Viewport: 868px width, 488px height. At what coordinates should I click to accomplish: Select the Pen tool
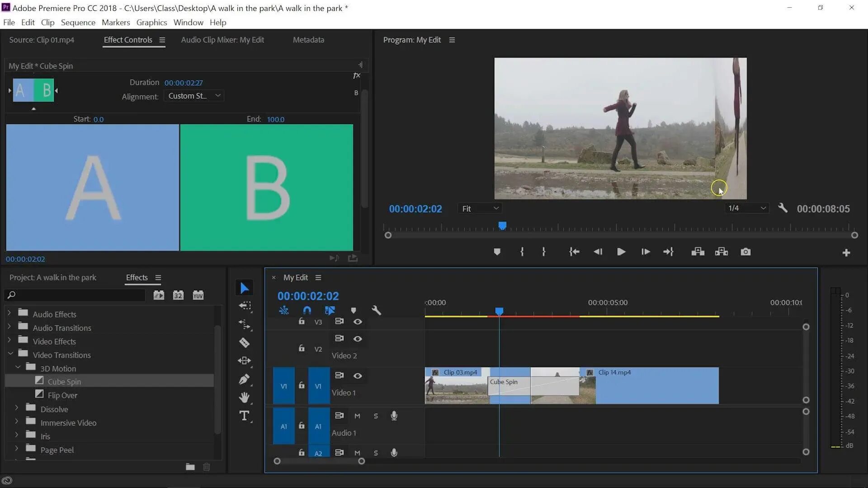coord(244,379)
